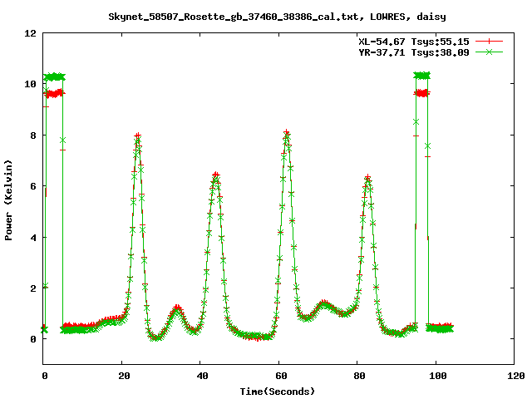Click the plot title 'Skynet_58507_Rosette_gb_37460_38386_cal.txt, LOWRES, daisy'
532x399 pixels.
277,17
